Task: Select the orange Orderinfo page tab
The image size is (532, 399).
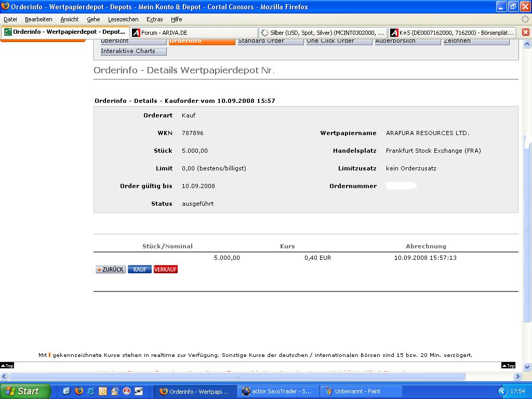Action: pyautogui.click(x=202, y=42)
